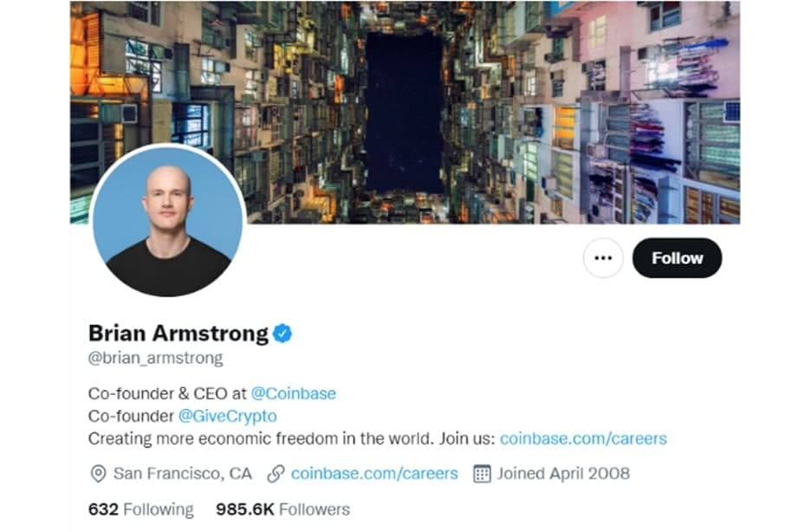Click the Joined April 2008 text

coord(563,473)
